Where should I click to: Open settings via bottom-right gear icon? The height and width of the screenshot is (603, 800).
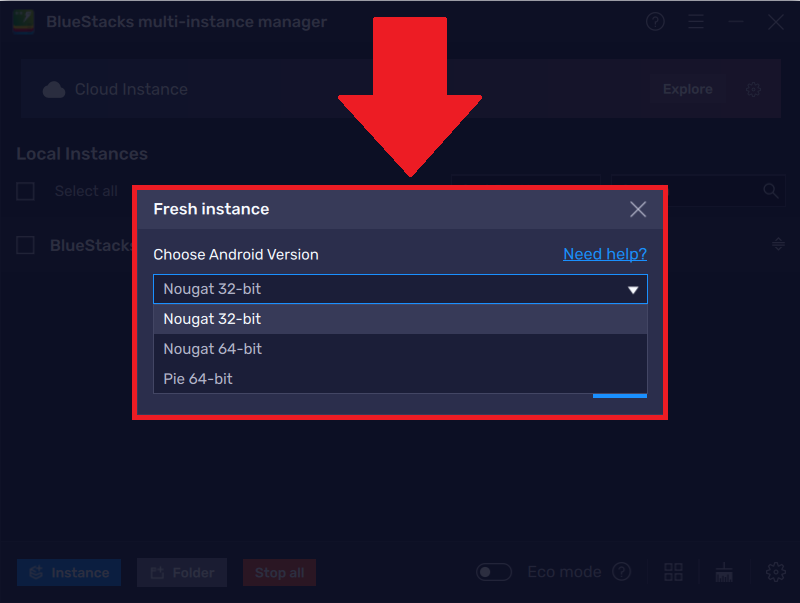pos(776,572)
